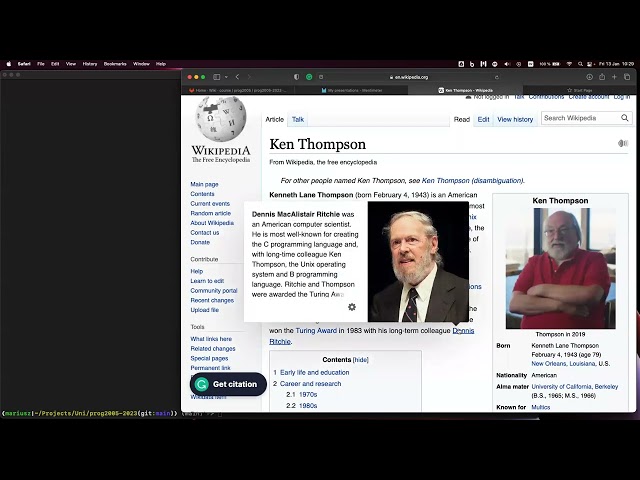This screenshot has width=640, height=480.
Task: Open the Safari menu in menu bar
Action: pos(24,64)
